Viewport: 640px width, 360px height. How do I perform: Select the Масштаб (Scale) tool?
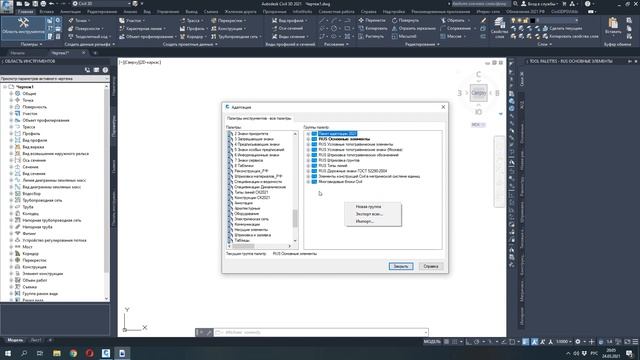pyautogui.click(x=404, y=37)
